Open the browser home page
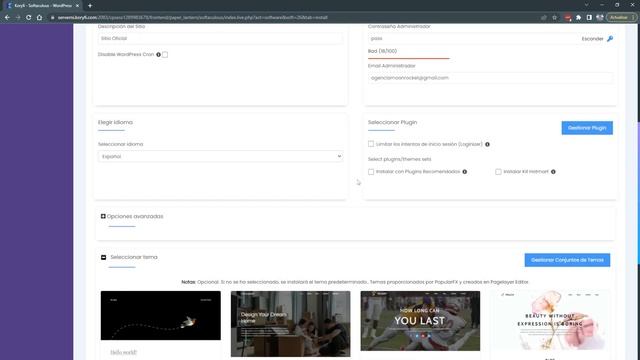The height and width of the screenshot is (360, 640). (39, 18)
